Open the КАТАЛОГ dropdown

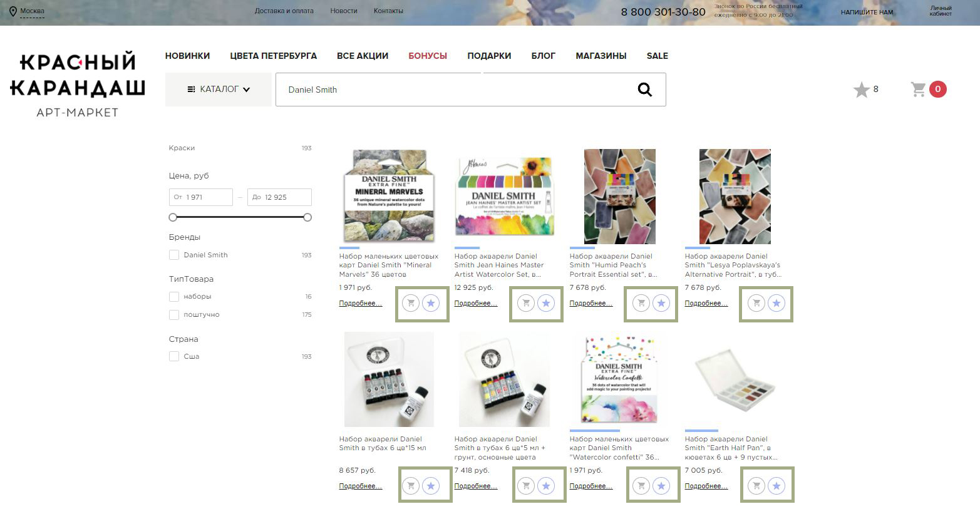click(x=219, y=90)
